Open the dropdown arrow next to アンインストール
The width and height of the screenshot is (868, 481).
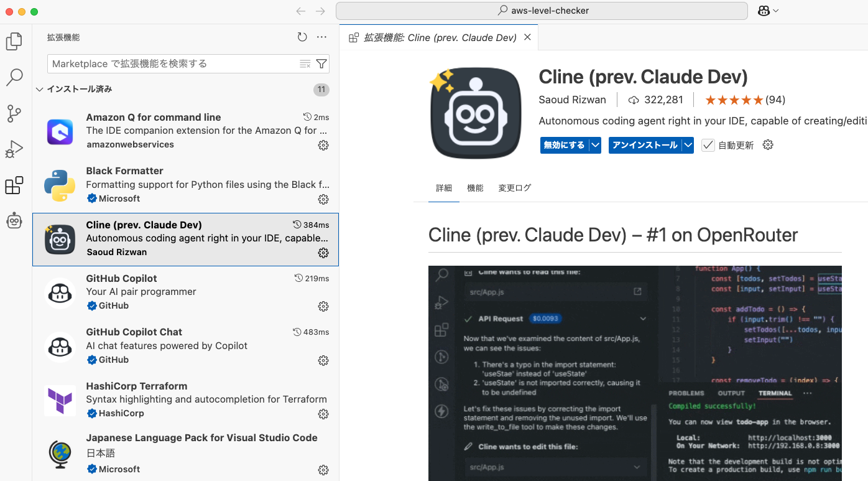pos(688,145)
